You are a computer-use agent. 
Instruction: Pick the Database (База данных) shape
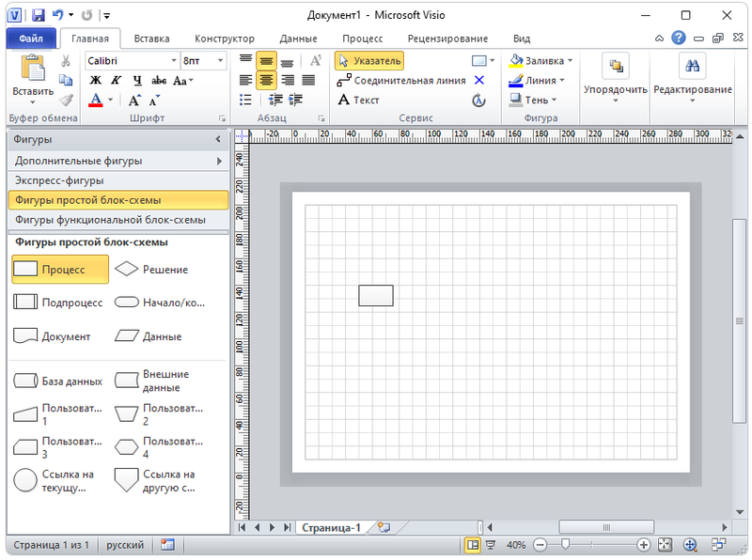[58, 381]
